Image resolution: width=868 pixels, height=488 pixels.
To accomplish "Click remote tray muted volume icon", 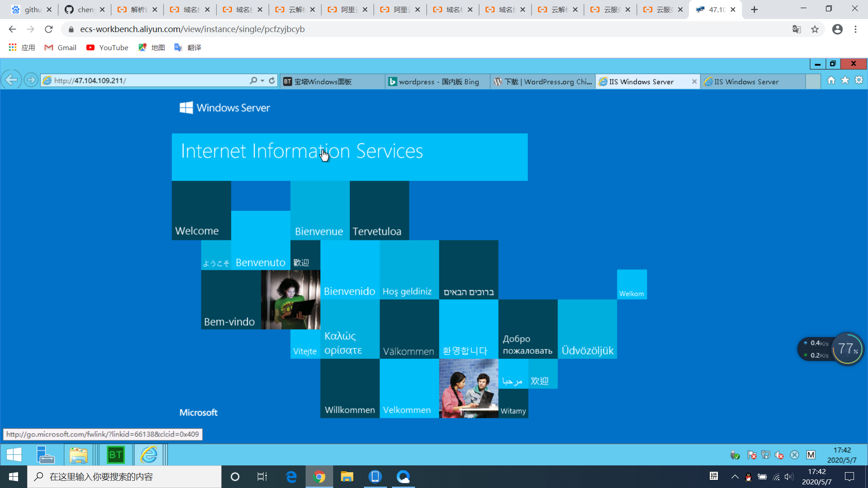I will 779,455.
